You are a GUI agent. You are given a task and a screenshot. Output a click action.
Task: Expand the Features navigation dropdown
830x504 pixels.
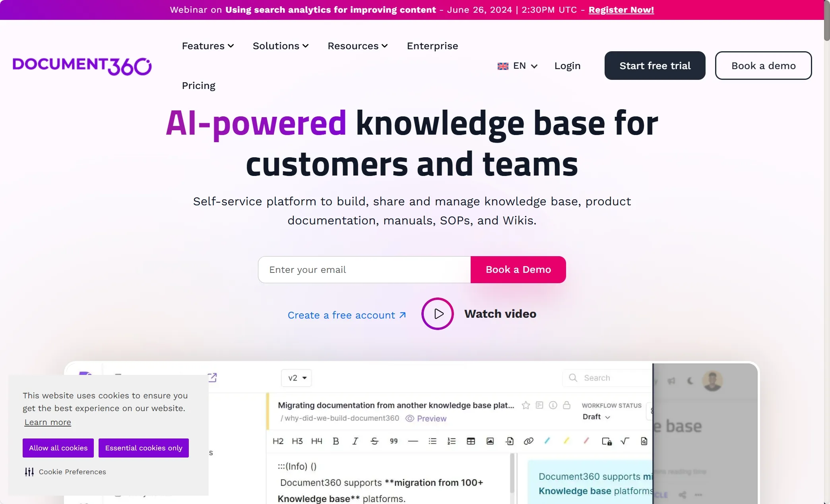click(208, 46)
